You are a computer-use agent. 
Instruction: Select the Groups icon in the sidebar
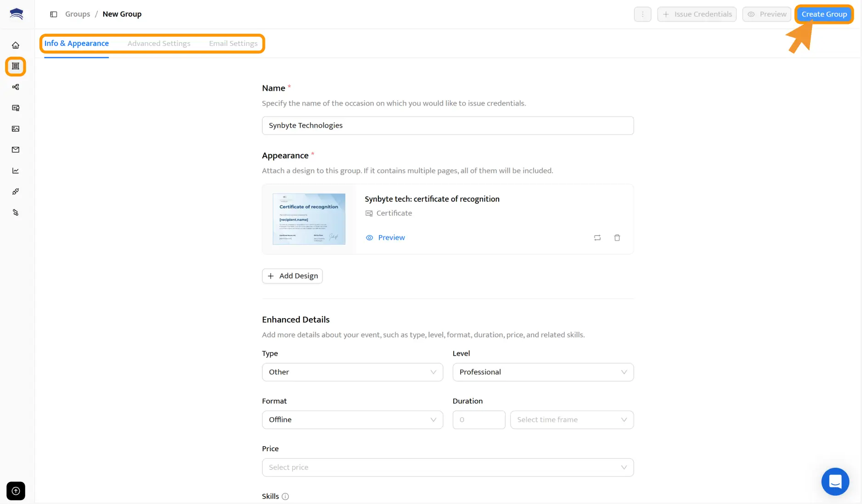coord(16,66)
